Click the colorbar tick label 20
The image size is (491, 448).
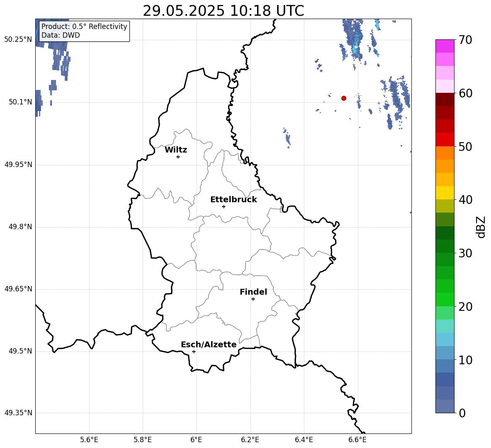coord(465,307)
